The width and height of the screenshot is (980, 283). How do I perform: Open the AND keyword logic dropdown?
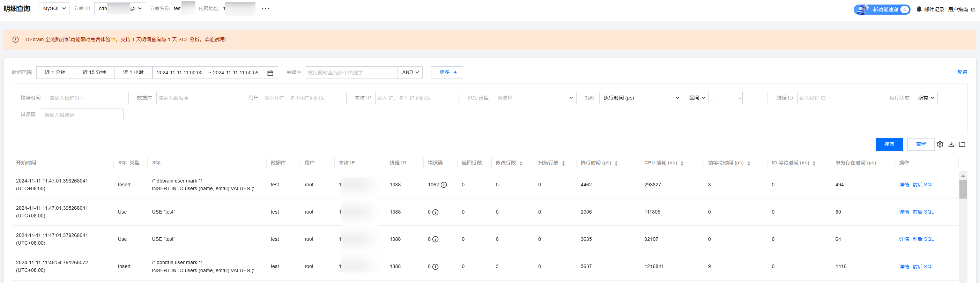click(410, 73)
